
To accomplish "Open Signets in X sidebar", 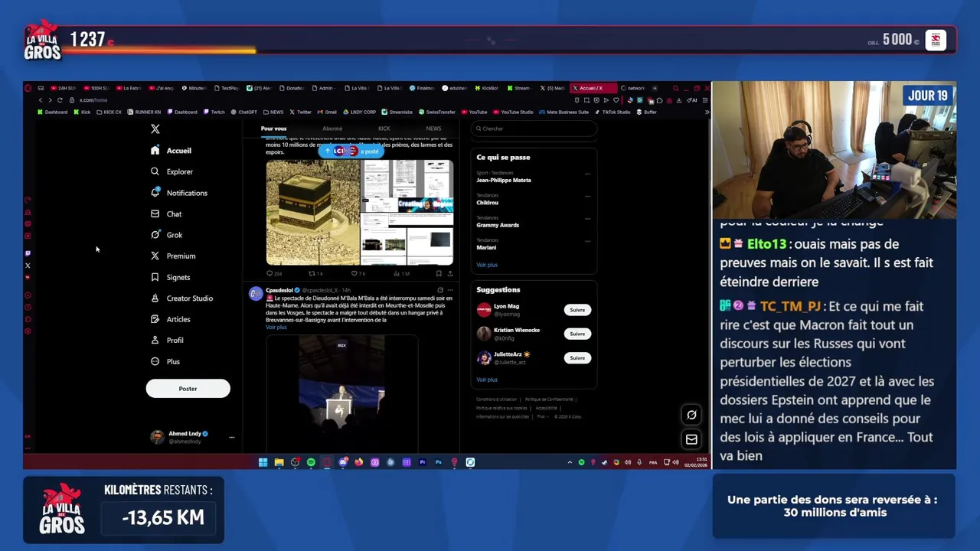I will pos(171,277).
